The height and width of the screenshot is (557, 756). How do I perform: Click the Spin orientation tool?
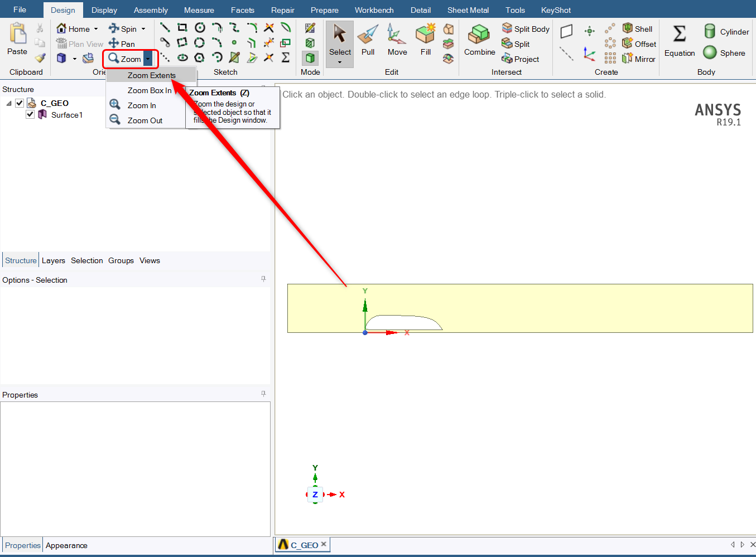pos(123,28)
